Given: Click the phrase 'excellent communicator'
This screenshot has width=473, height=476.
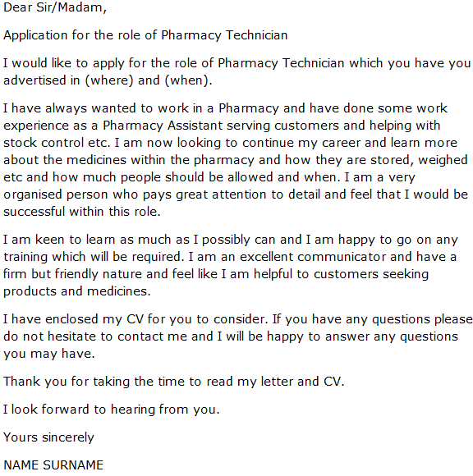Looking at the screenshot, I should (313, 257).
